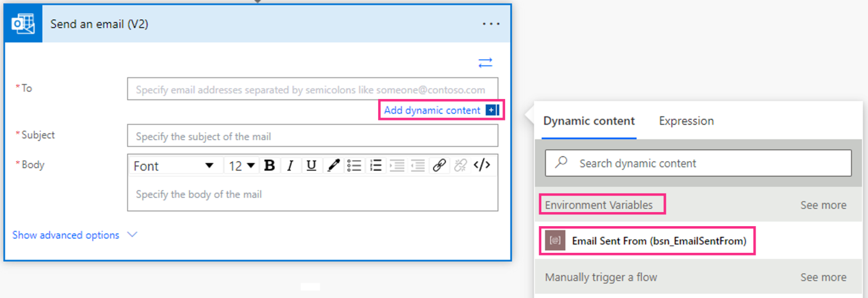Image resolution: width=868 pixels, height=298 pixels.
Task: Click the Outlook icon in the action header
Action: point(24,24)
